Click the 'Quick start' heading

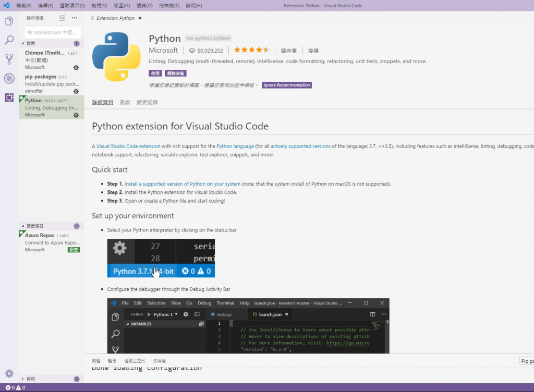coord(110,169)
